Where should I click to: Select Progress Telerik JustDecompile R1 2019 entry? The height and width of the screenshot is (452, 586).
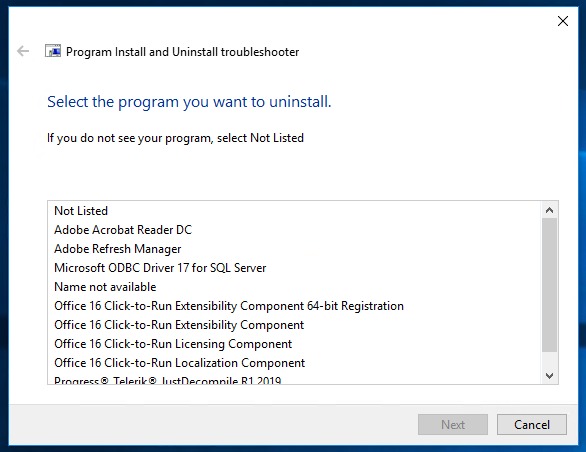point(167,380)
